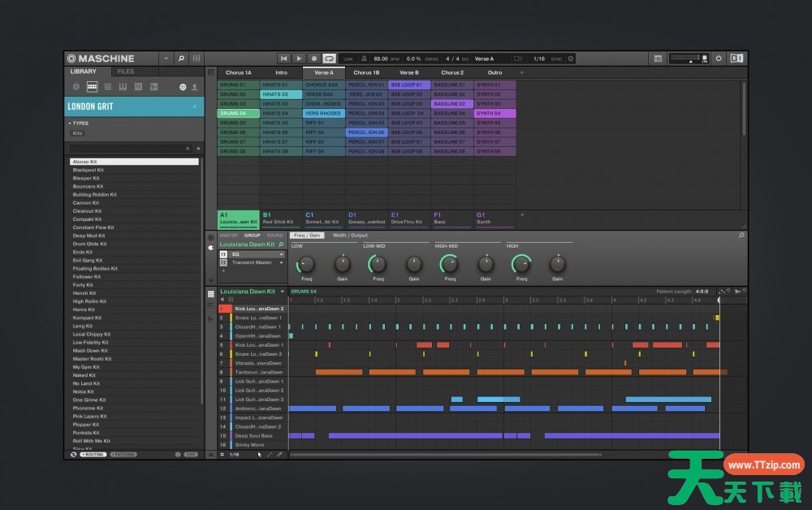The image size is (812, 510).
Task: Open magnifier next to Louisiana Dawn Kit name
Action: (x=281, y=244)
